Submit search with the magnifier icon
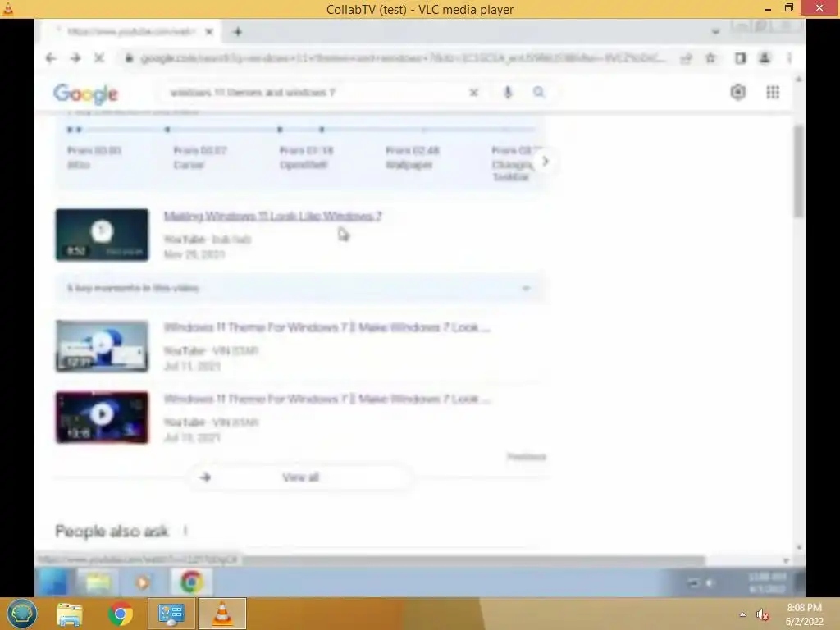This screenshot has width=840, height=630. [539, 93]
